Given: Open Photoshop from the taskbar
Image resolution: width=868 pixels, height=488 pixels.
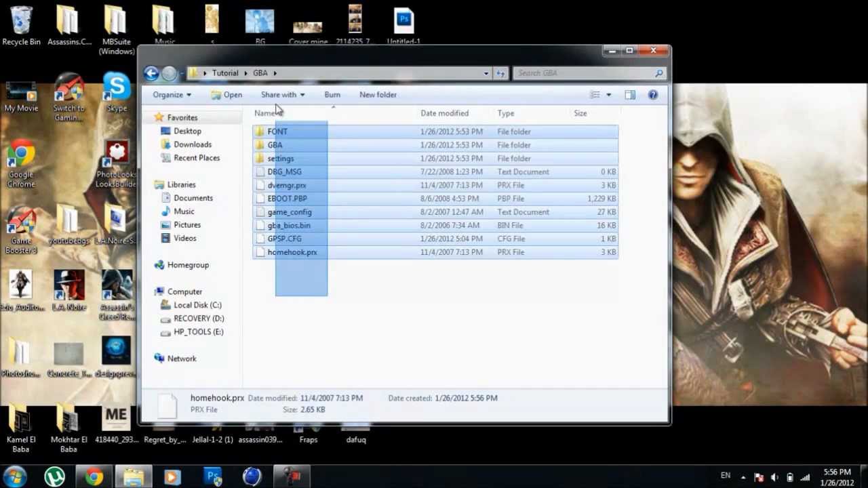Looking at the screenshot, I should click(213, 476).
